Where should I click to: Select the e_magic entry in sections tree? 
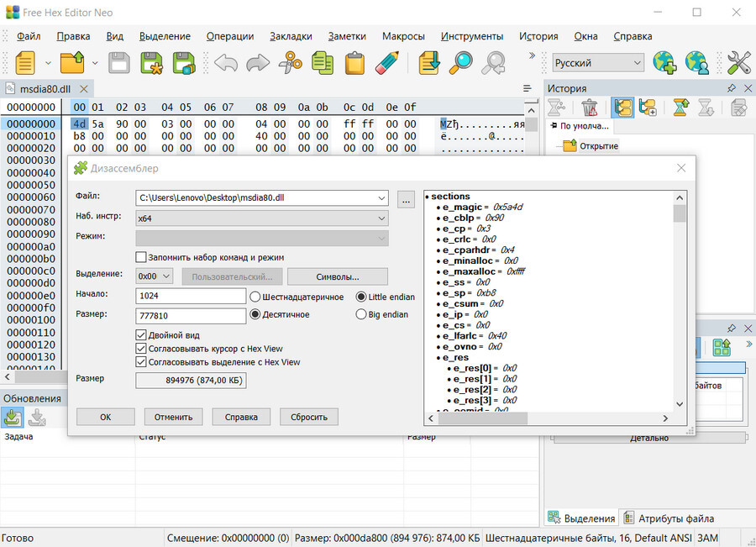tap(482, 207)
